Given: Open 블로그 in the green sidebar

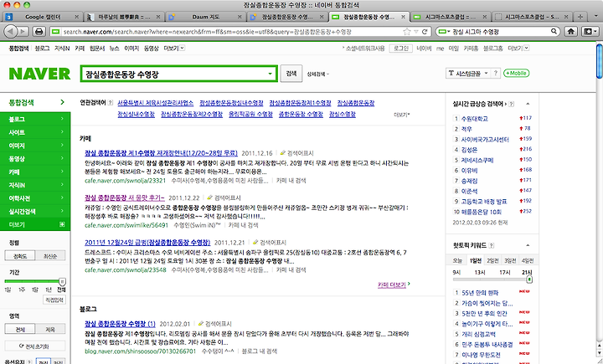Looking at the screenshot, I should [x=35, y=119].
